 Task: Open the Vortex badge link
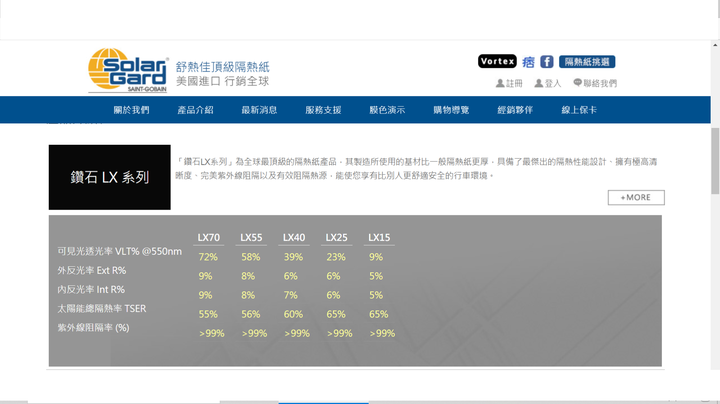tap(497, 61)
